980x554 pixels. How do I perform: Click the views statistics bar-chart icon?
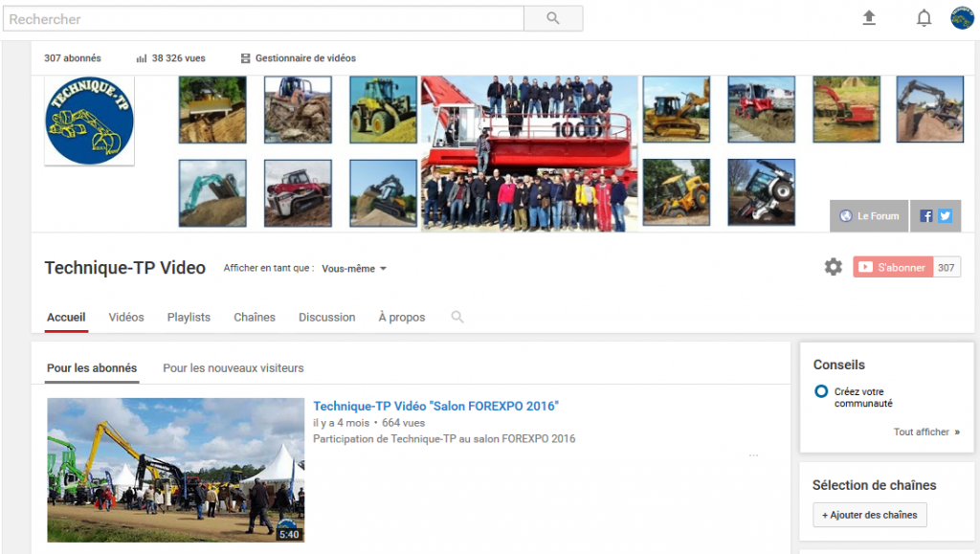pyautogui.click(x=142, y=58)
